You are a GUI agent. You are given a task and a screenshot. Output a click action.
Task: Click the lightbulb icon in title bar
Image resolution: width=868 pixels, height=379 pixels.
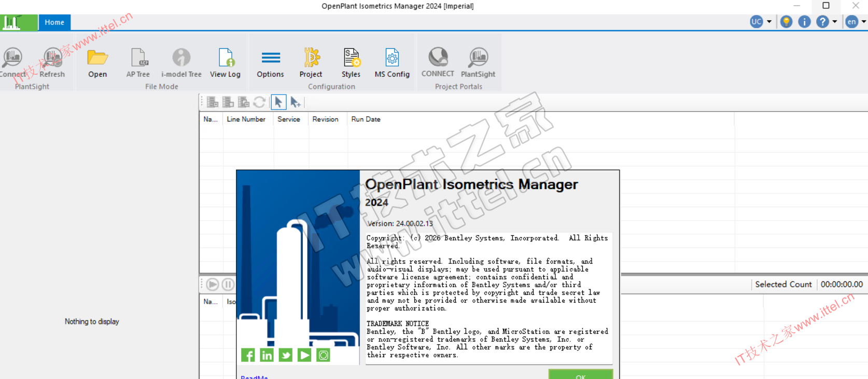coord(786,22)
